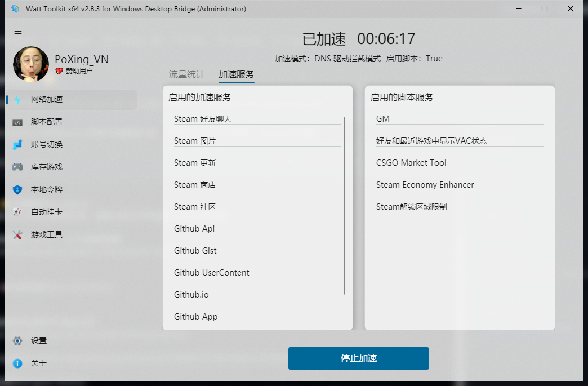588x386 pixels.
Task: Maximize the Watt Toolkit window
Action: pos(545,8)
